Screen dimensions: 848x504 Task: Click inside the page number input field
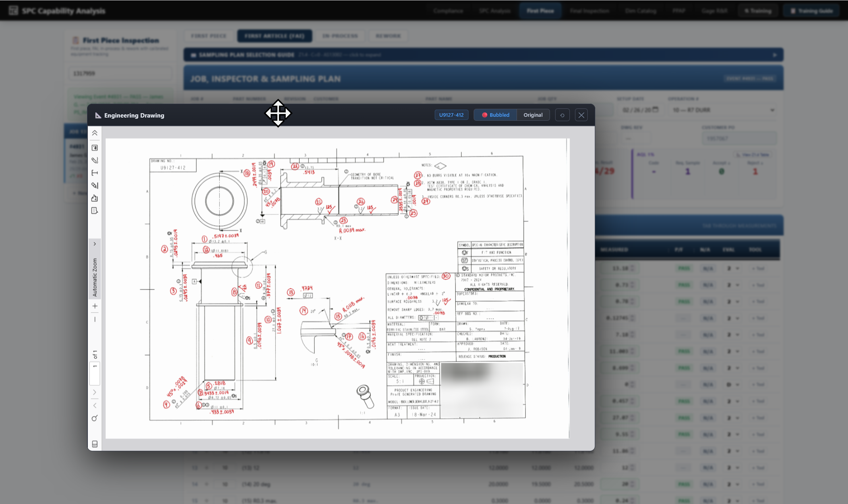tap(95, 373)
